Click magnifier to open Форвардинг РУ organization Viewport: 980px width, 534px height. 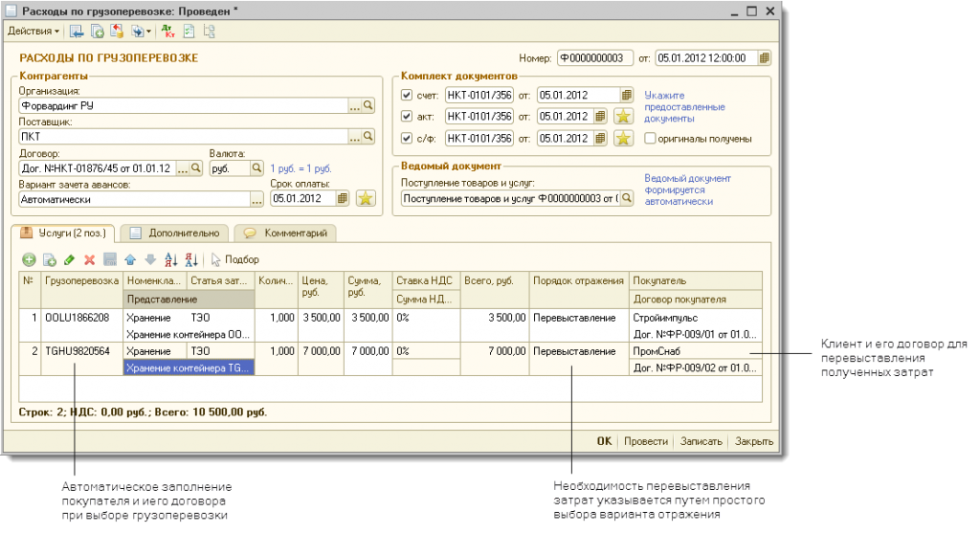coord(368,105)
